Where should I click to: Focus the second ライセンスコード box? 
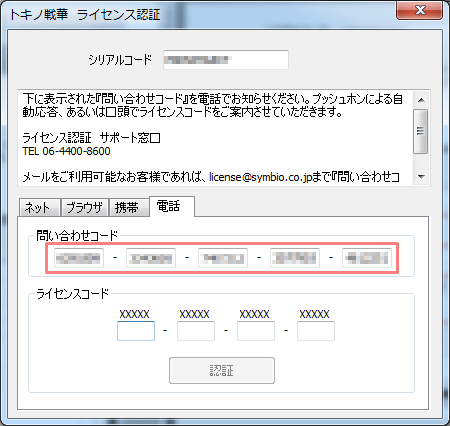(x=196, y=331)
